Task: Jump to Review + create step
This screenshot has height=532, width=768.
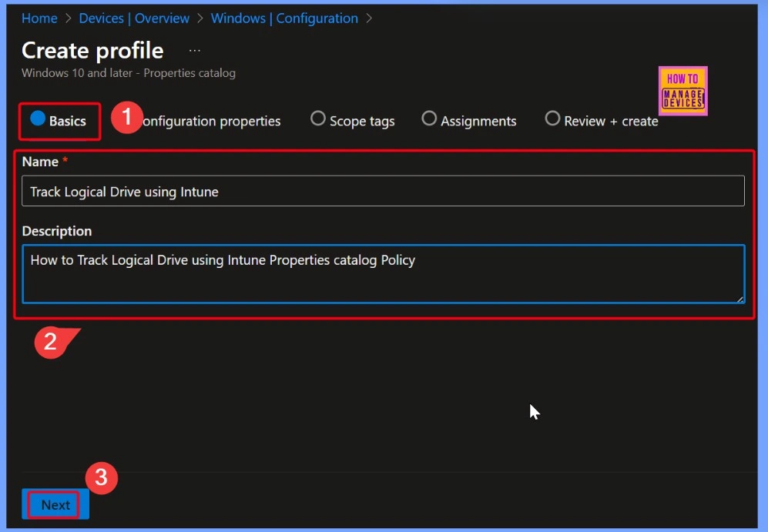Action: [x=601, y=120]
